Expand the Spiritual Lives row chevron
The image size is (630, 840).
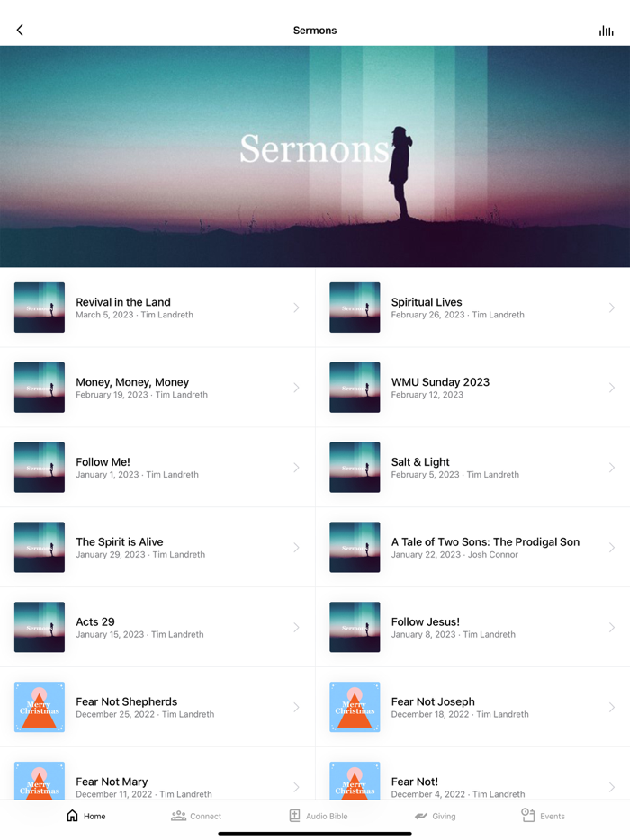coord(612,308)
